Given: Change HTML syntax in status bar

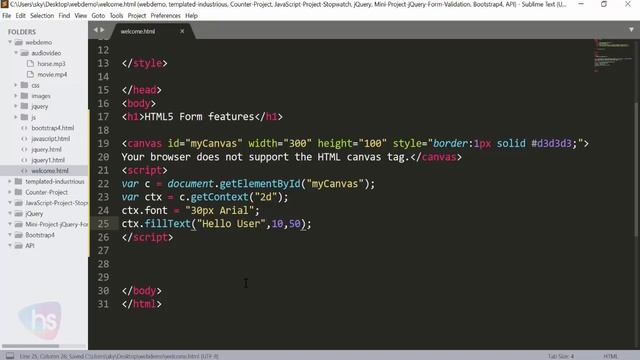Looking at the screenshot, I should click(x=611, y=356).
